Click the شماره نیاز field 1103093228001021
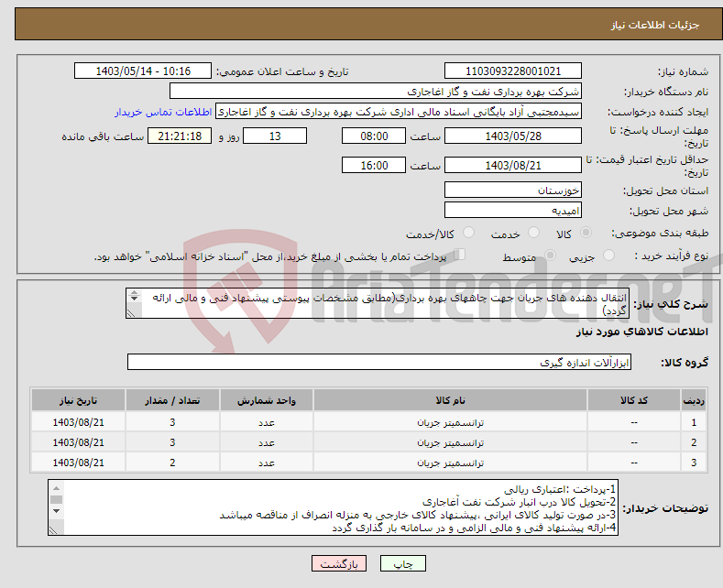Image resolution: width=723 pixels, height=588 pixels. tap(513, 71)
